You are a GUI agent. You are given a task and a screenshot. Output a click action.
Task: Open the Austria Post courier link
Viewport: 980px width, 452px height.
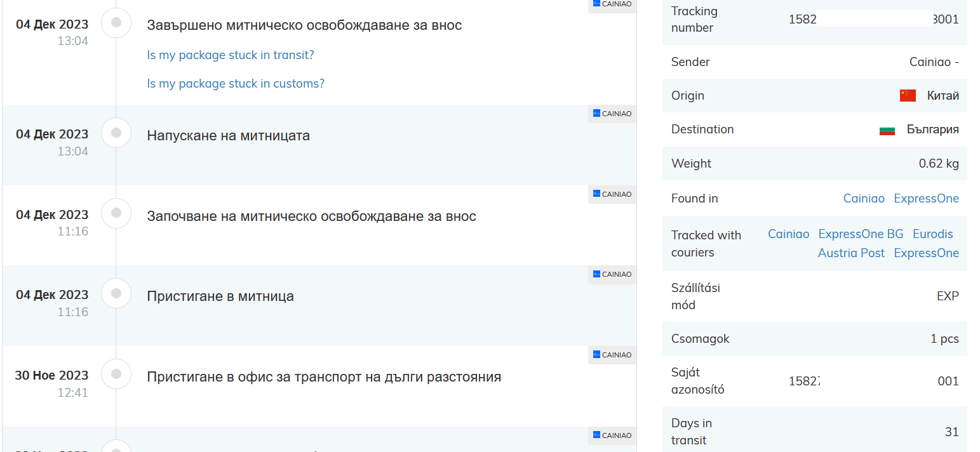[851, 253]
